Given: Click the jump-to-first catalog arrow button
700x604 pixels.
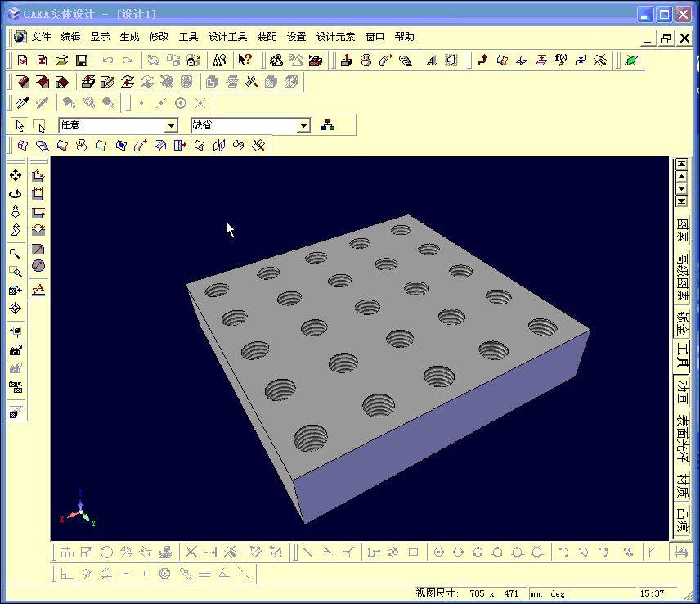Looking at the screenshot, I should click(681, 165).
